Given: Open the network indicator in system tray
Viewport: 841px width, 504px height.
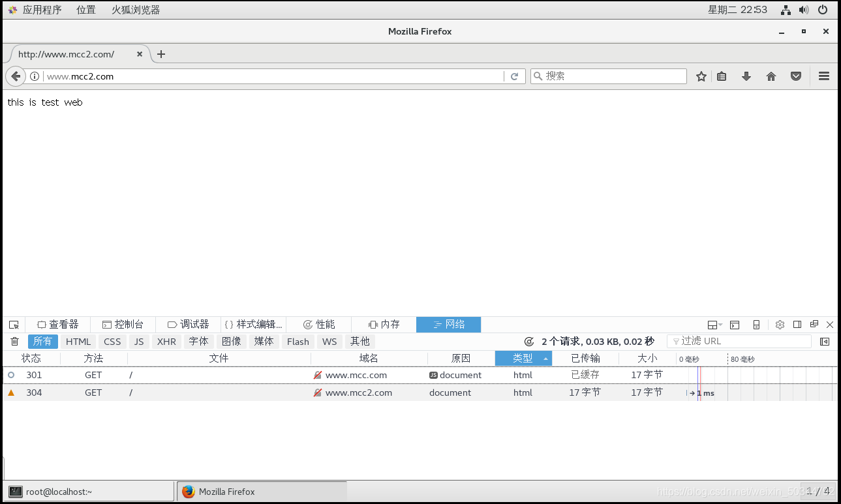Looking at the screenshot, I should [786, 10].
